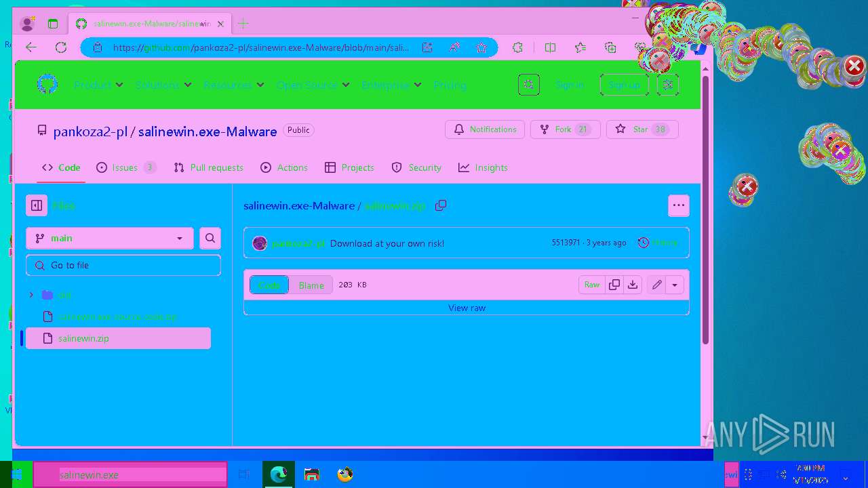Image resolution: width=868 pixels, height=488 pixels.
Task: Open GitHub search button
Action: coord(529,85)
